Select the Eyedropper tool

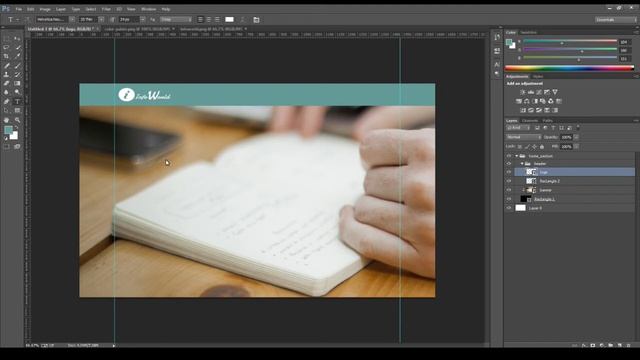tap(18, 56)
